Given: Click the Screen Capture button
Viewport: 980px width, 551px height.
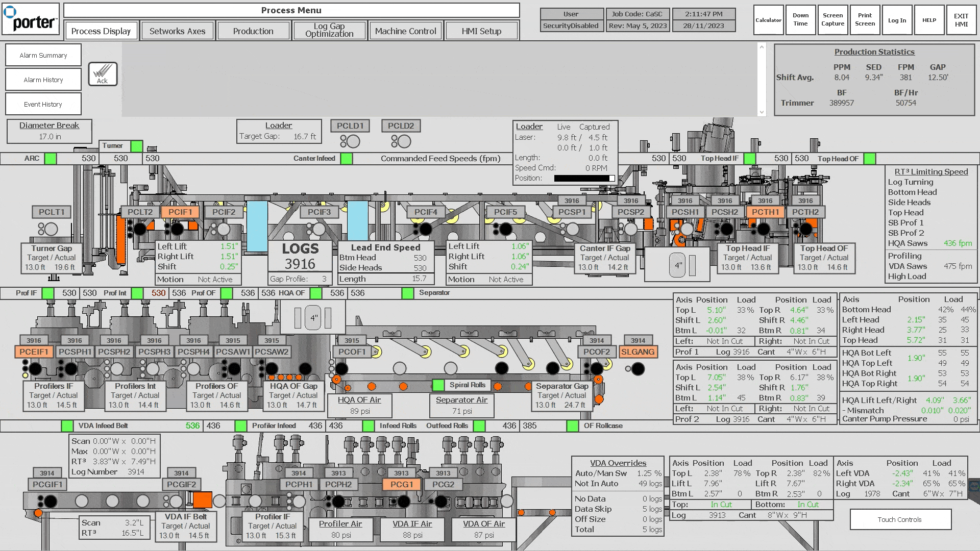Looking at the screenshot, I should (832, 20).
